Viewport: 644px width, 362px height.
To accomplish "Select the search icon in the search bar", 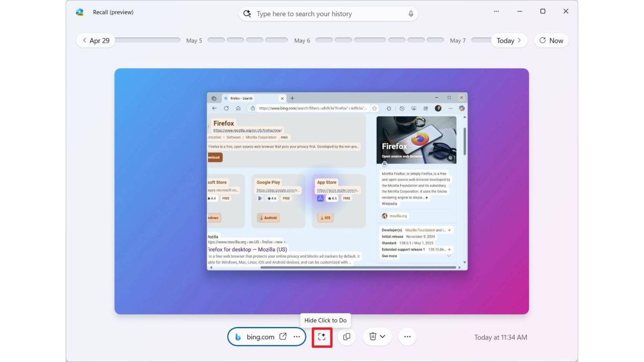I will [247, 14].
